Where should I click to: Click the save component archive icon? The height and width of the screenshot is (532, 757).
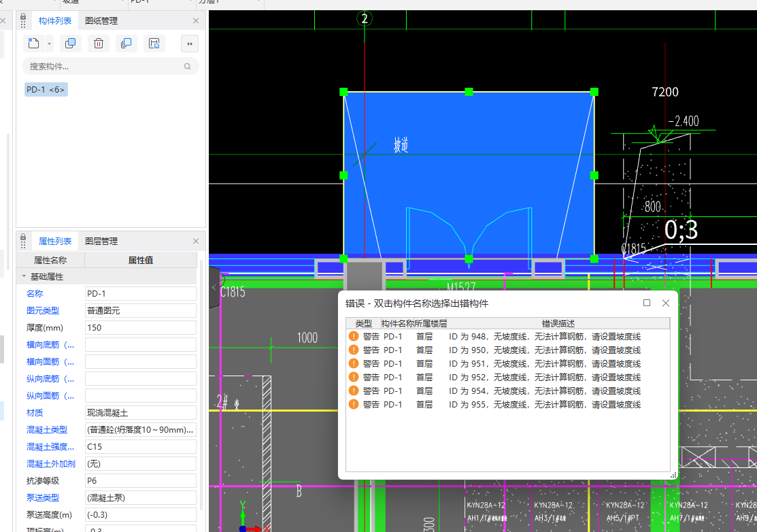[154, 44]
